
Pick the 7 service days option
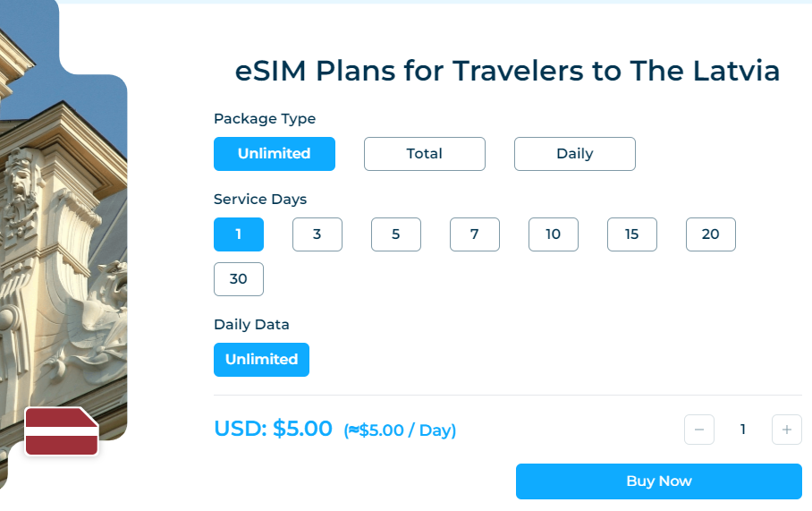click(x=475, y=234)
